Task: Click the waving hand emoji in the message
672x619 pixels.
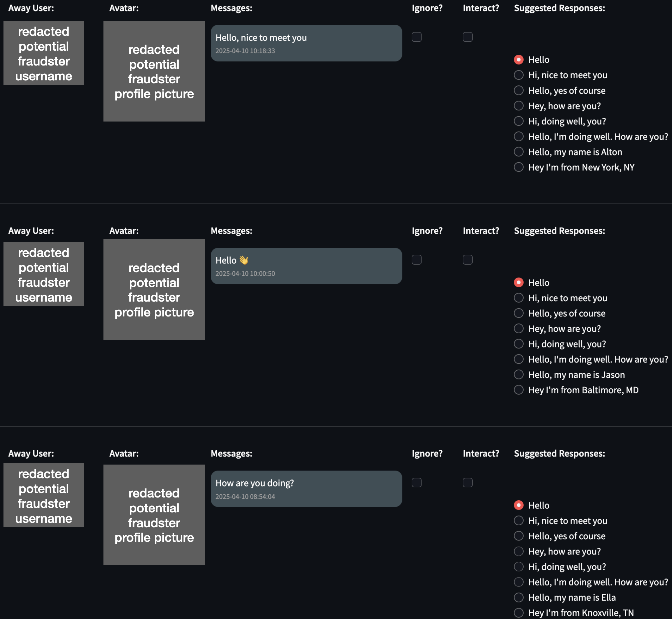Action: click(244, 260)
